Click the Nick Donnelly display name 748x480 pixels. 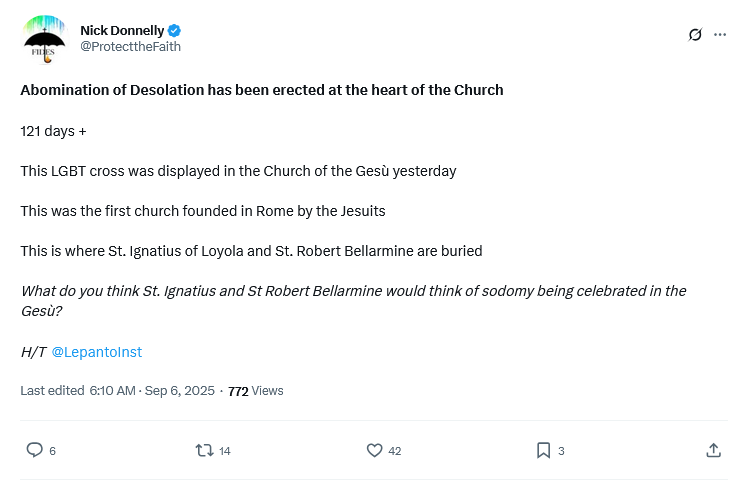pos(122,30)
